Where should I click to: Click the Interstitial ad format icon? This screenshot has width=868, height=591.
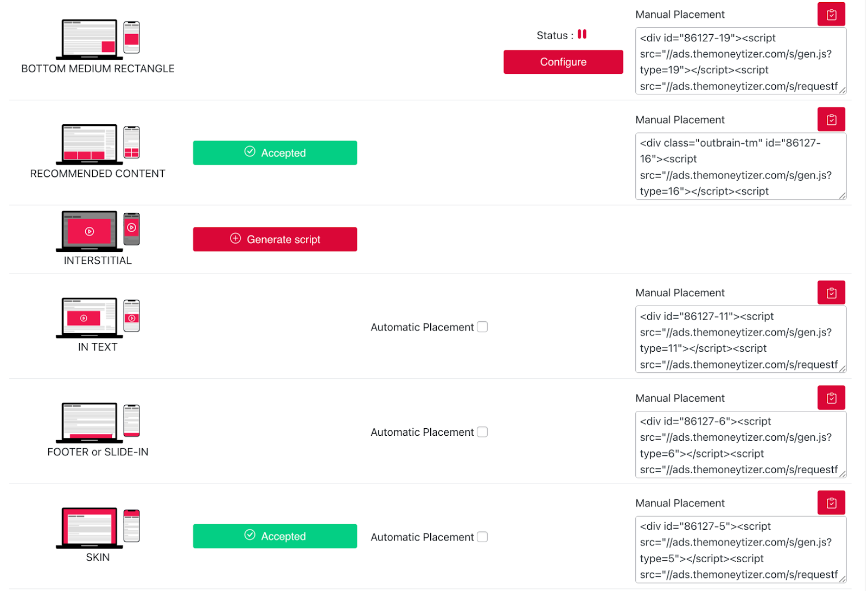98,231
